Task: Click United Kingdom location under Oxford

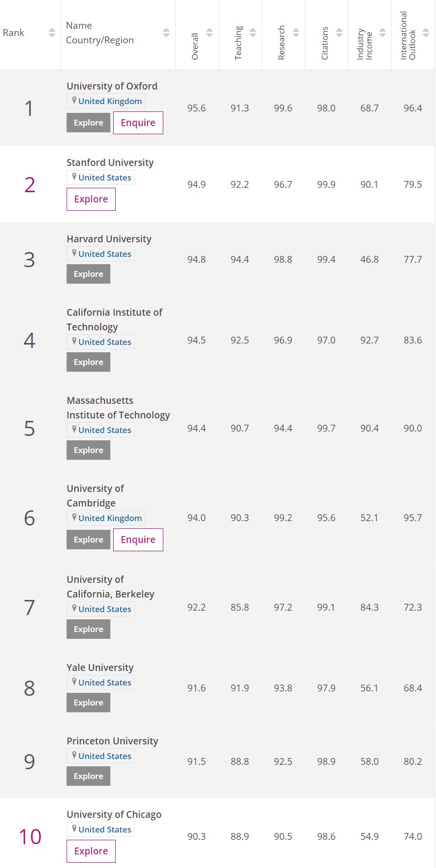Action: (x=110, y=101)
